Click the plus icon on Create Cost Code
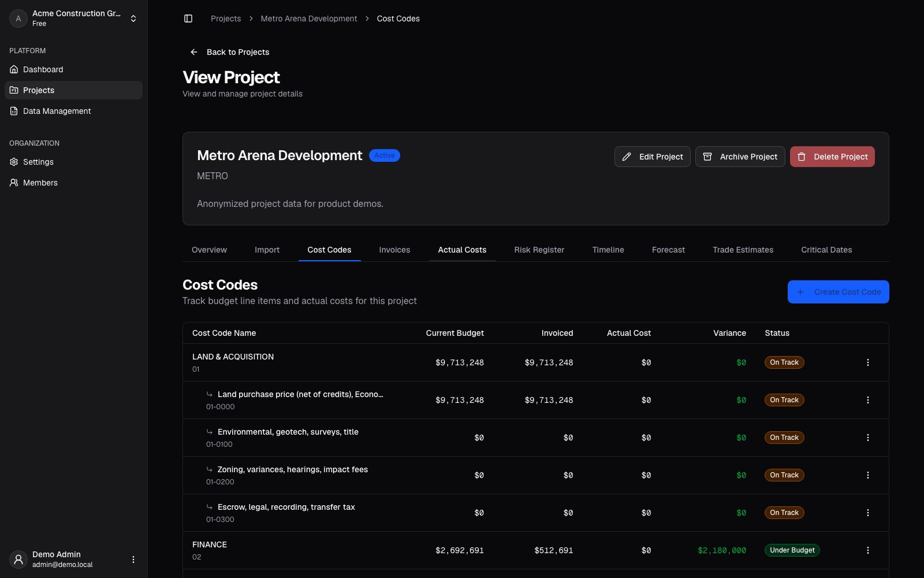 coord(800,292)
